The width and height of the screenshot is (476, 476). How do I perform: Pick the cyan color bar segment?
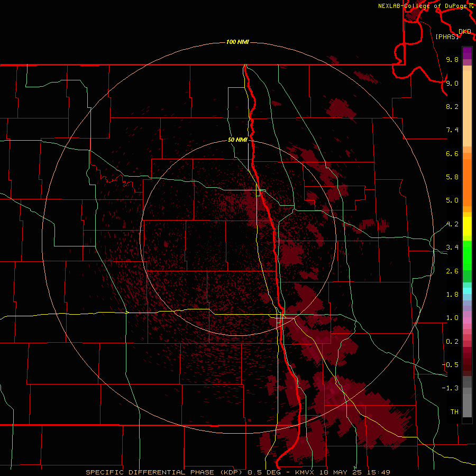tap(467, 290)
